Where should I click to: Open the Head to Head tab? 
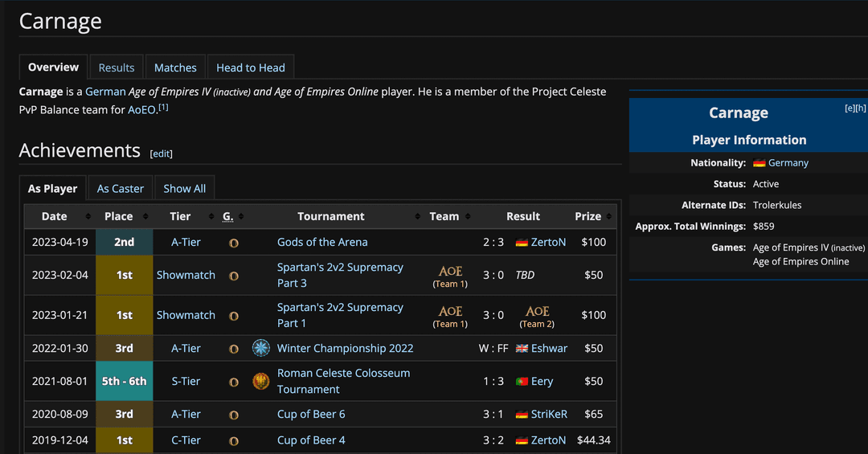[250, 67]
